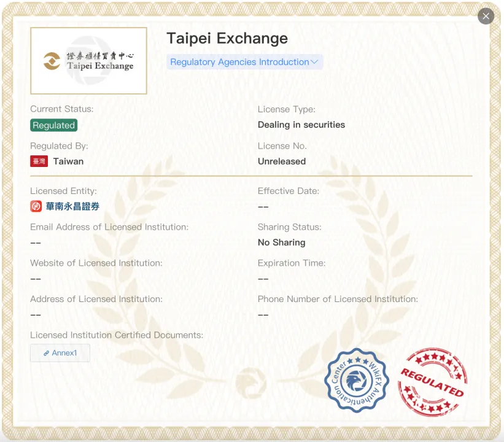Expand Regulatory Agencies Introduction dropdown
Screen dimensions: 504x442
click(x=244, y=62)
